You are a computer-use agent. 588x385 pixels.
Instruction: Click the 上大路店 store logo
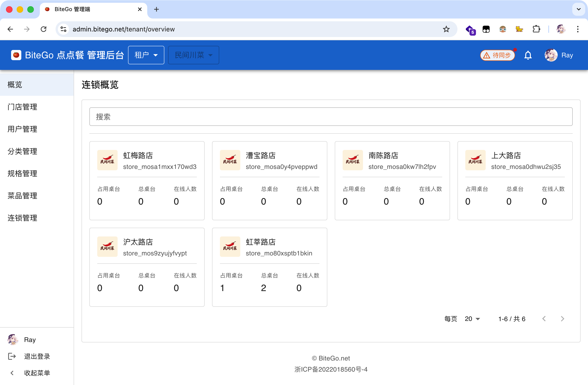coord(475,160)
